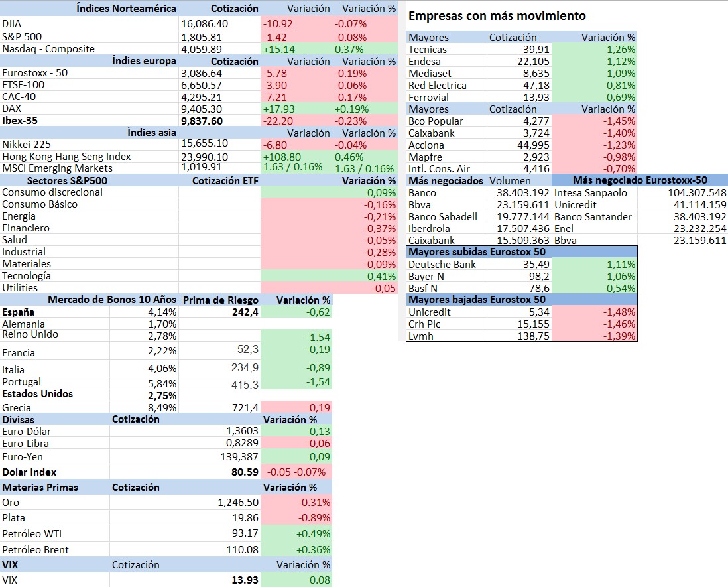This screenshot has width=728, height=587.
Task: Select "Mayores bajadas Eurostox 50" header
Action: click(x=477, y=300)
